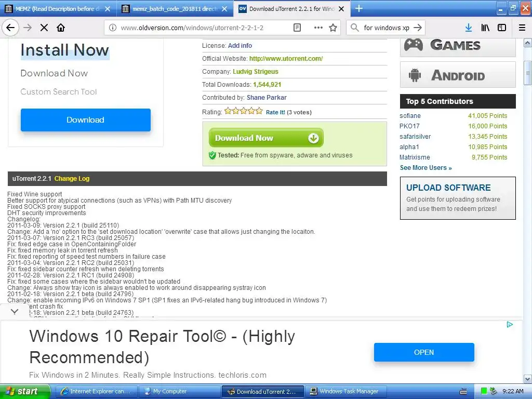
Task: Close the MEMZ tab
Action: pos(108,9)
